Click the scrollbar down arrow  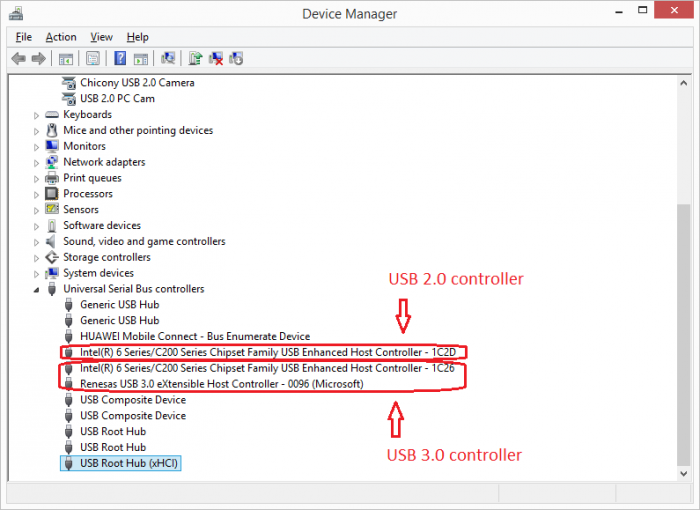coord(683,473)
